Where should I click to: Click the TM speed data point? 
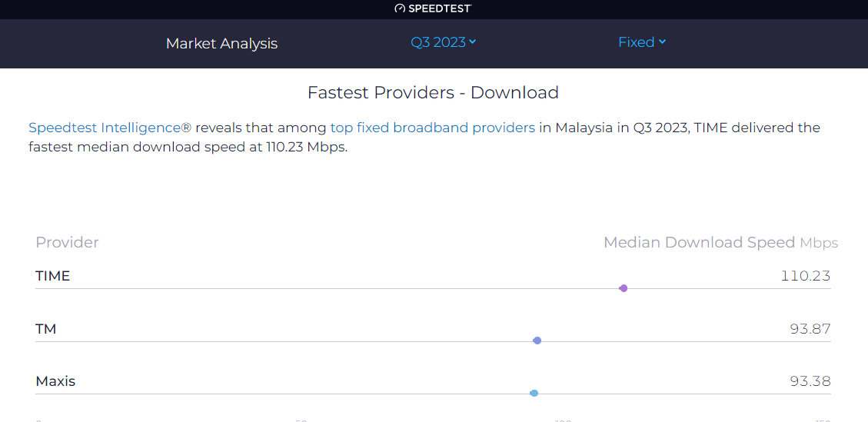[537, 341]
